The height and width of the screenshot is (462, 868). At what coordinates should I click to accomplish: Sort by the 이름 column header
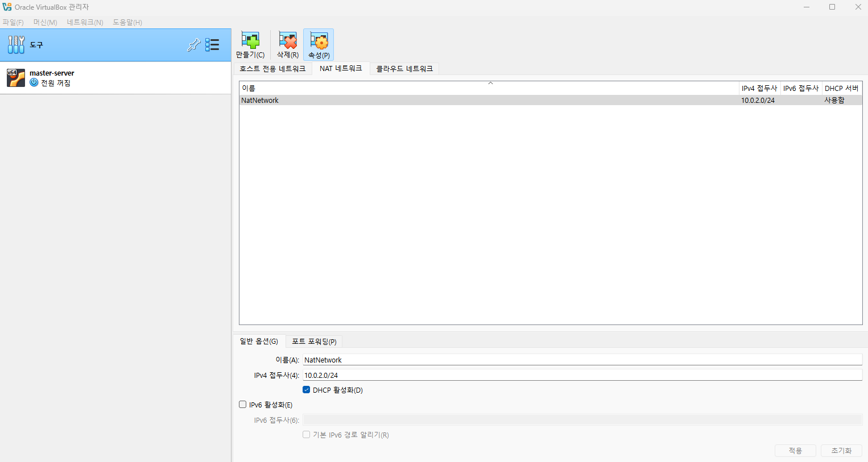pos(489,88)
